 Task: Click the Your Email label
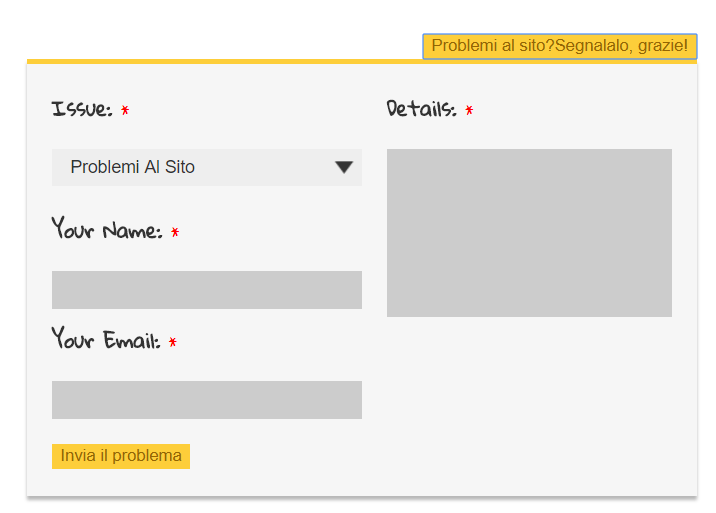(x=105, y=338)
